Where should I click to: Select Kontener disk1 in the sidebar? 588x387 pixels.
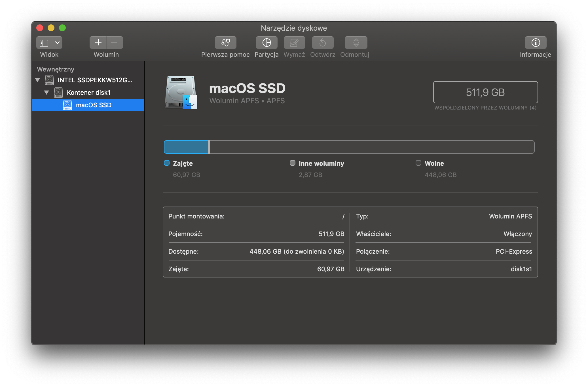pos(88,92)
